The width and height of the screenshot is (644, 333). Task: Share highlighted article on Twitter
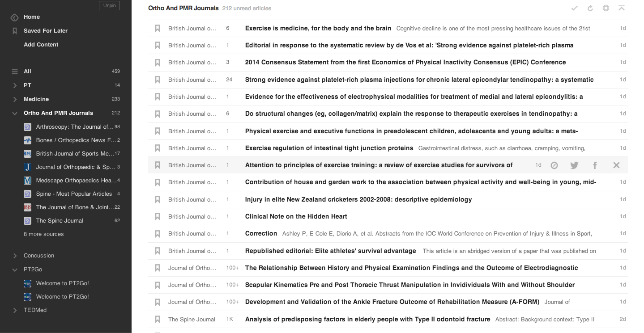click(x=574, y=165)
